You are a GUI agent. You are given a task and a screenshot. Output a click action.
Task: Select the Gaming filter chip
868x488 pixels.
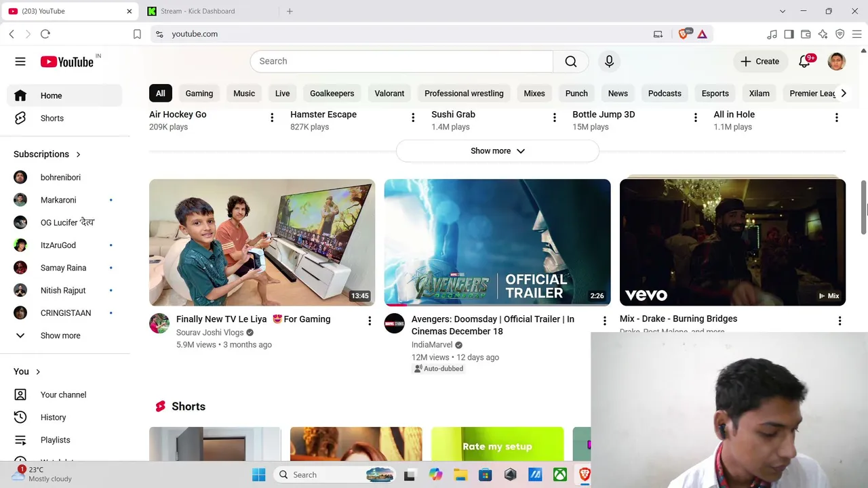199,94
